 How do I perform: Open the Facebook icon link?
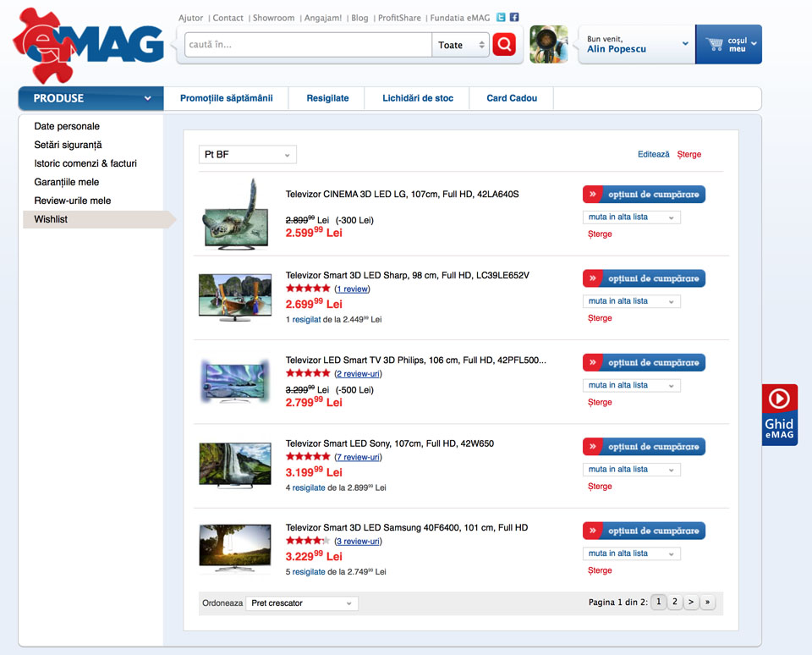point(514,18)
